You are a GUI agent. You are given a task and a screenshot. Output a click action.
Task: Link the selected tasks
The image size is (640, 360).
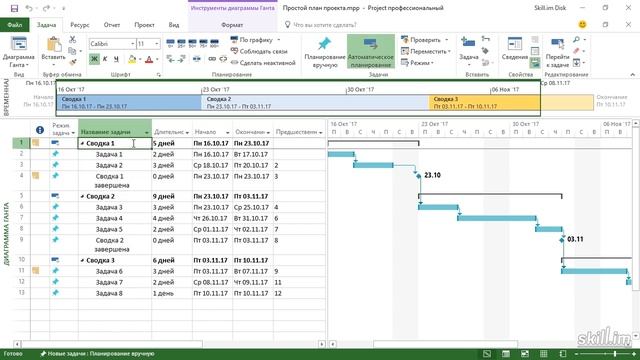[x=212, y=59]
